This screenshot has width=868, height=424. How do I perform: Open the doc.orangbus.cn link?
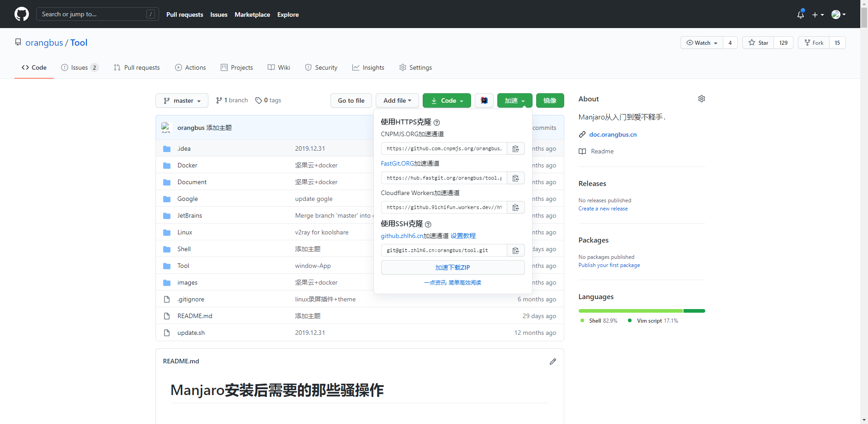click(x=613, y=134)
